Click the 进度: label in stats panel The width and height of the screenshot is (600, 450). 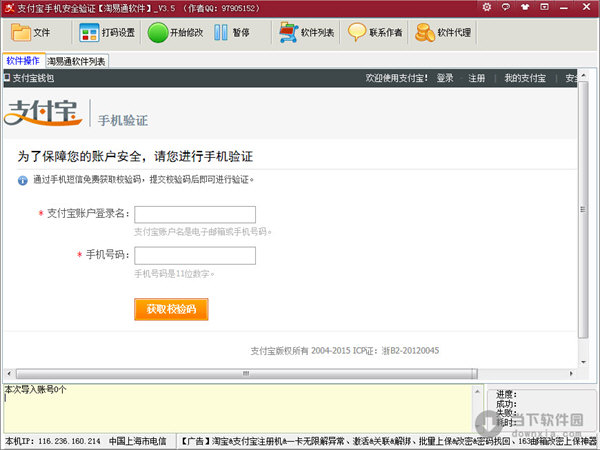507,394
